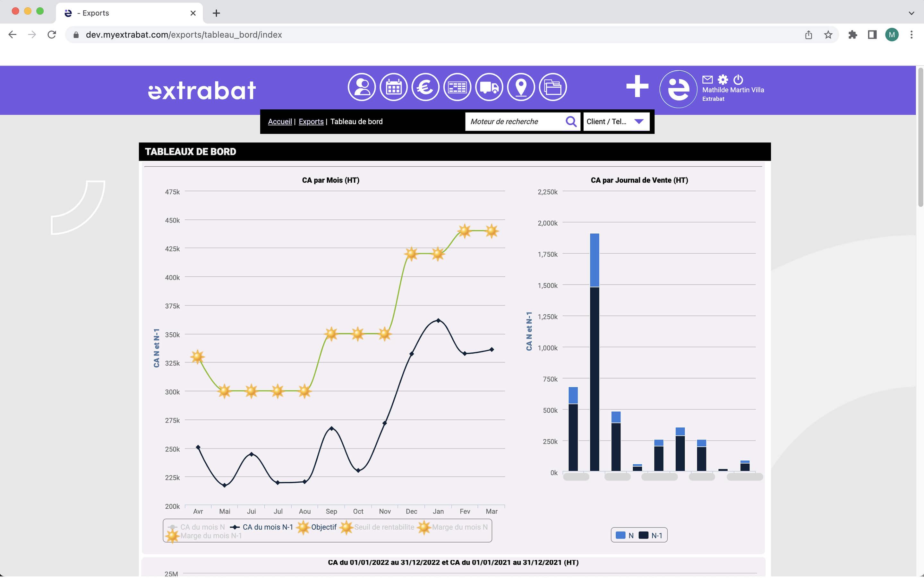
Task: Reload the page
Action: pos(52,35)
